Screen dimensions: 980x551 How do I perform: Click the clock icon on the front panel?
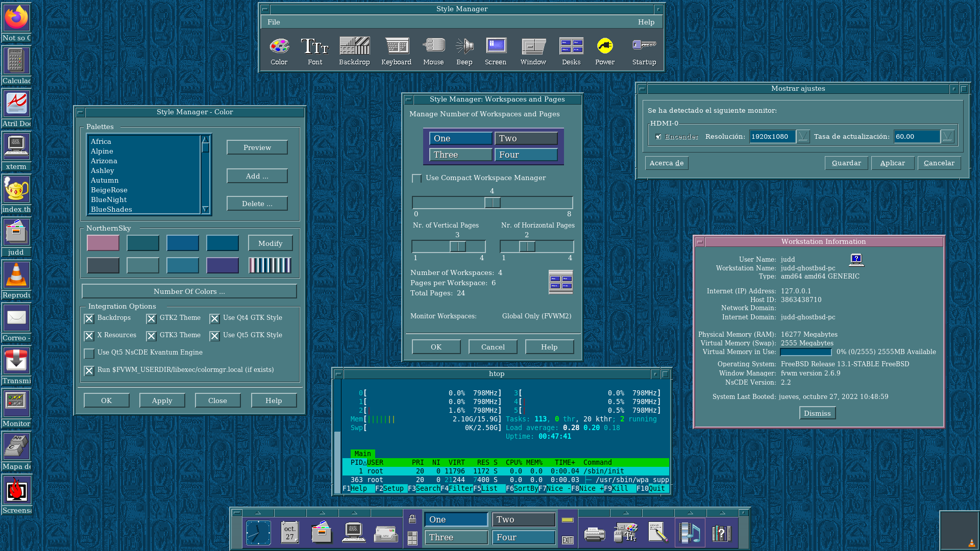(258, 533)
